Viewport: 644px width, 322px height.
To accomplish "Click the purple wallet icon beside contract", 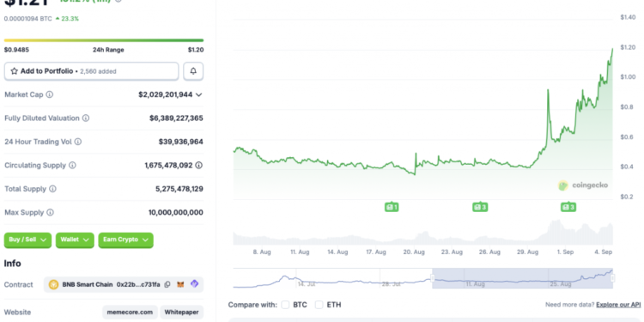I will coord(194,284).
